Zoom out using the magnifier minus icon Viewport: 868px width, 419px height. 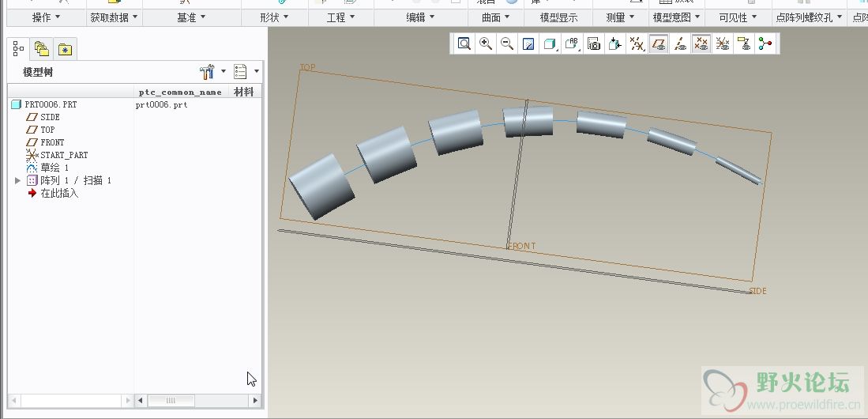pyautogui.click(x=507, y=44)
